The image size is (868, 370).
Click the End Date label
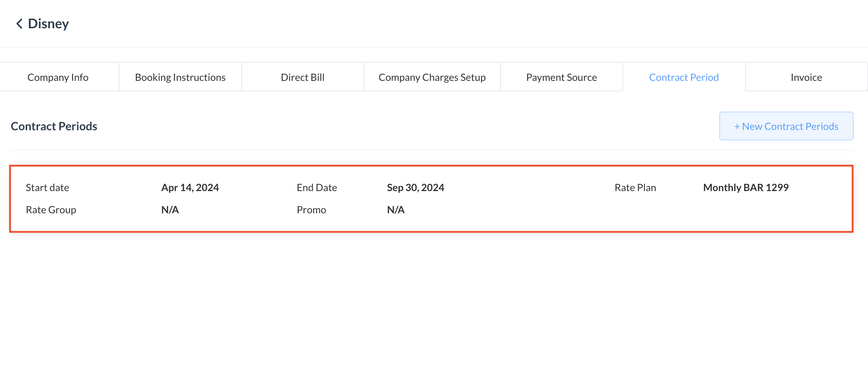[x=317, y=188]
